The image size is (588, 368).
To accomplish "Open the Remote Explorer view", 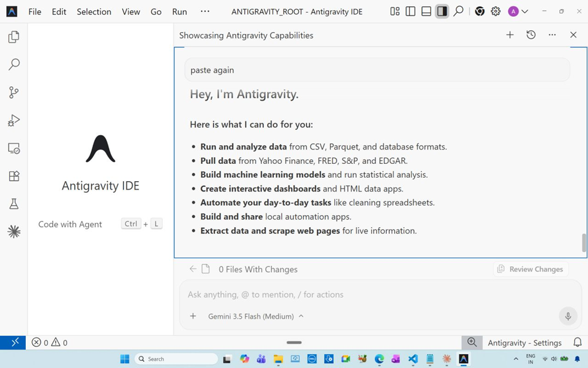I will [14, 148].
